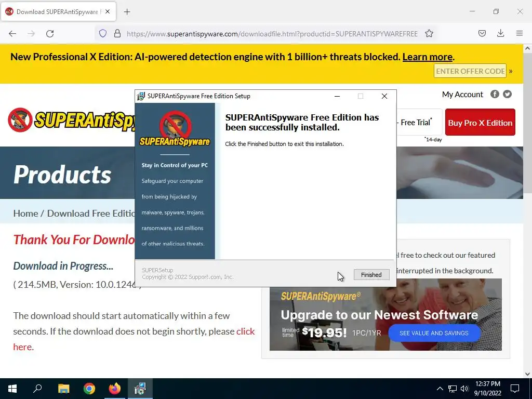532x399 pixels.
Task: Click the setup installer taskbar icon
Action: tap(140, 389)
